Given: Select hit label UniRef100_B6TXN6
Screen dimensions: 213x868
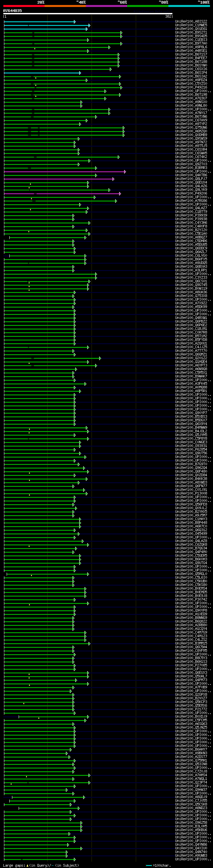Looking at the screenshot, I should [191, 117].
